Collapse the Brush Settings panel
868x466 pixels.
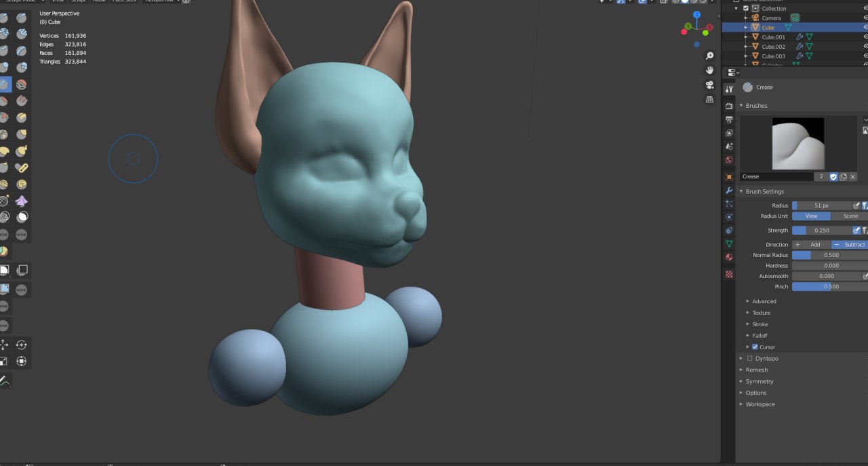741,191
